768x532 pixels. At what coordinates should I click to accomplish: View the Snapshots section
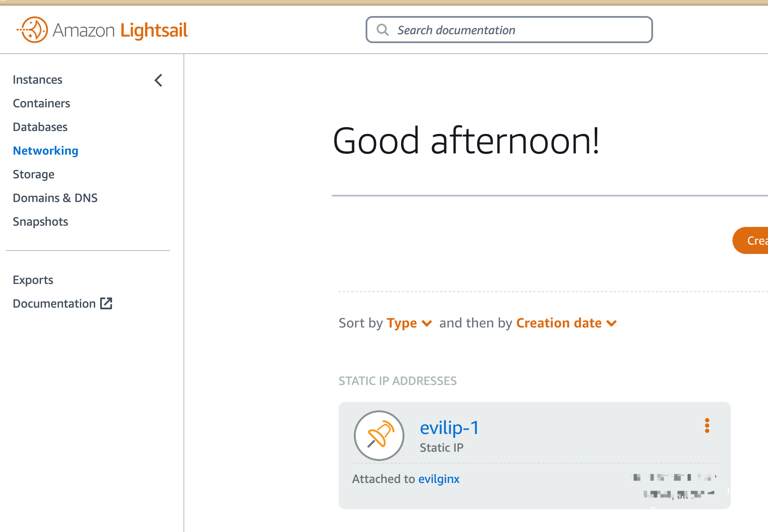[x=41, y=222]
